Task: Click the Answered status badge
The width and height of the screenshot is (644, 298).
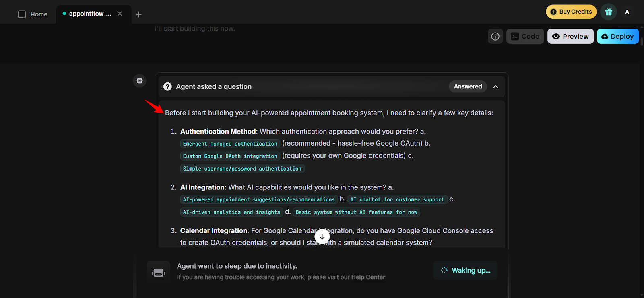Action: pyautogui.click(x=468, y=86)
